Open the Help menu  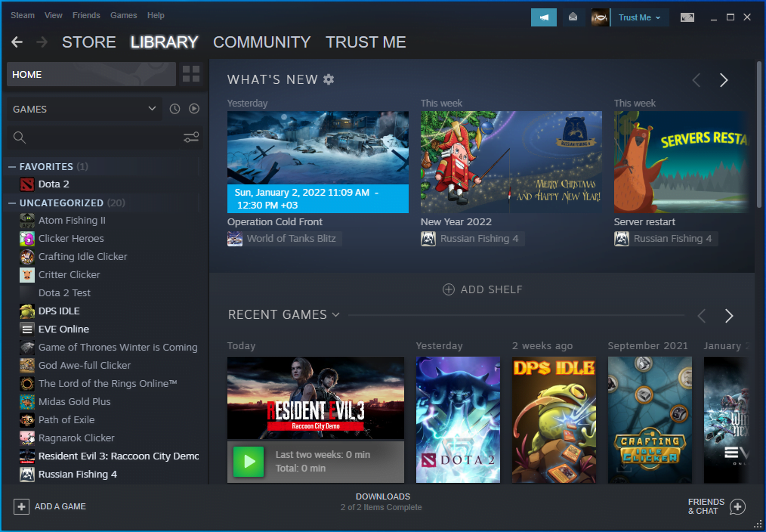156,15
